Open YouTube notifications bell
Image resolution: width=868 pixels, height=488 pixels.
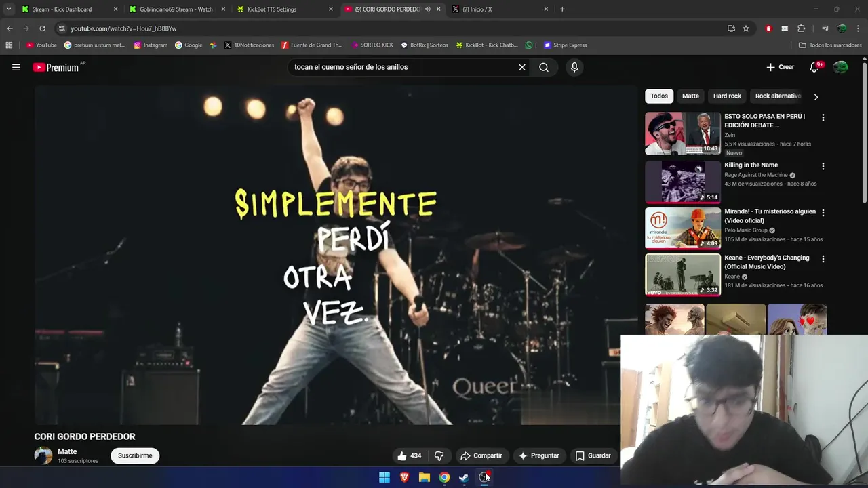(x=814, y=67)
